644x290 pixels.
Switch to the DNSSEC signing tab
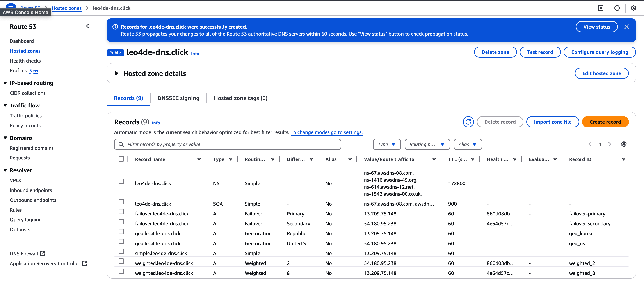pyautogui.click(x=178, y=98)
